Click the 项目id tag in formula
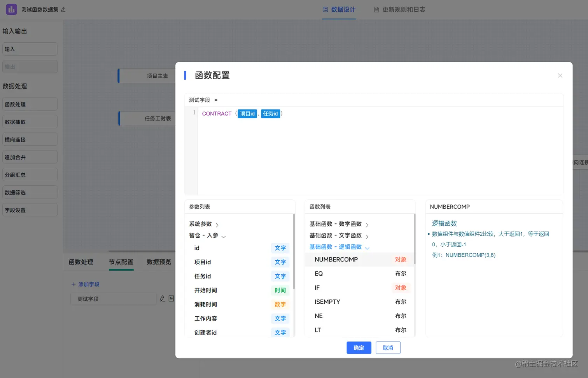The width and height of the screenshot is (588, 378). 247,113
